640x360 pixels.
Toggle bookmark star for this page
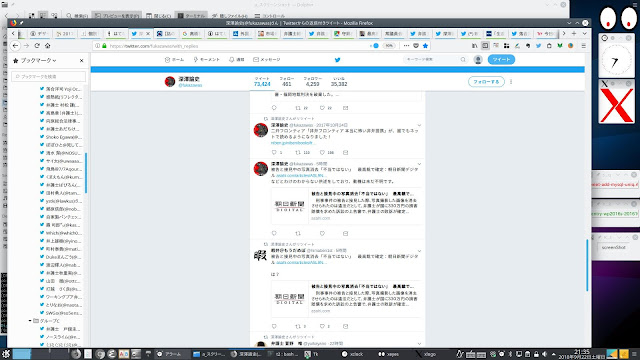pyautogui.click(x=425, y=46)
